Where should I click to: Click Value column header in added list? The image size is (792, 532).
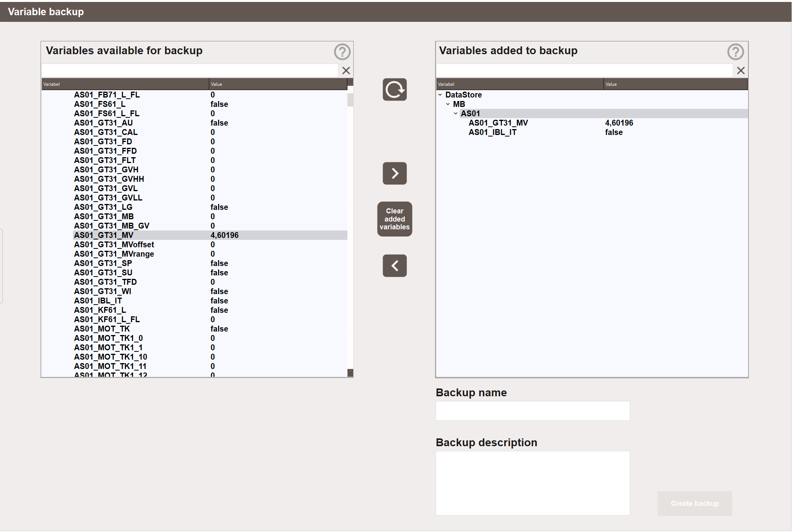[675, 84]
